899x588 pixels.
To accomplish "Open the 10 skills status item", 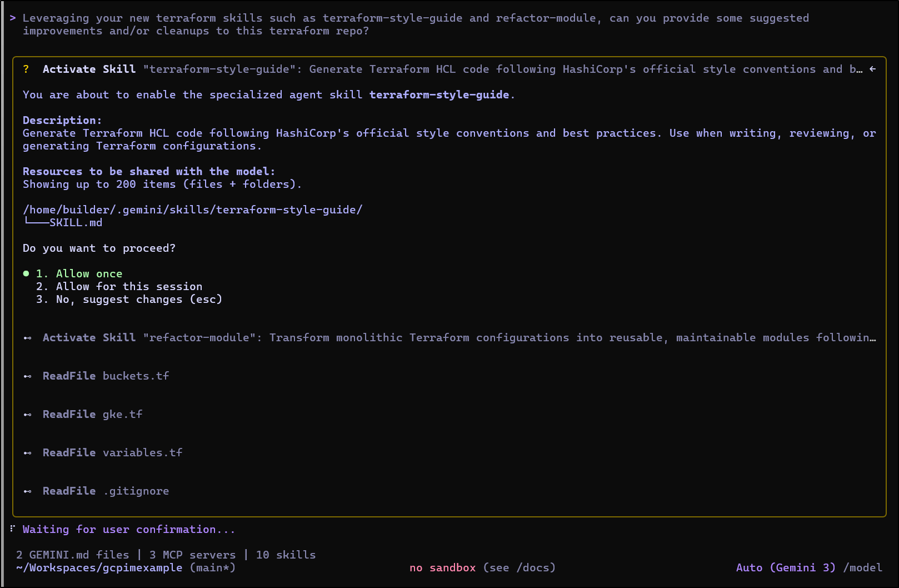I will [286, 555].
